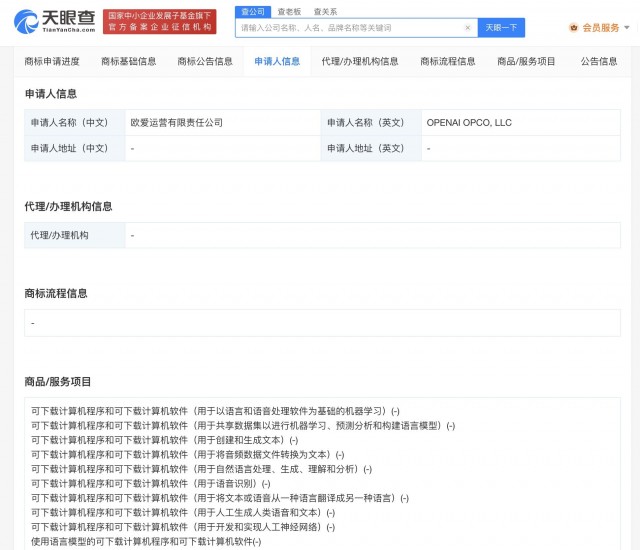This screenshot has height=550, width=640.
Task: Click the 申请人信息 section heading
Action: [51, 94]
